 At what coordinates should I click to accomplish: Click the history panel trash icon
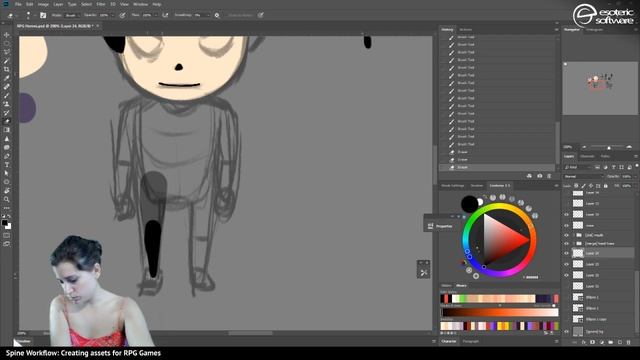(549, 176)
